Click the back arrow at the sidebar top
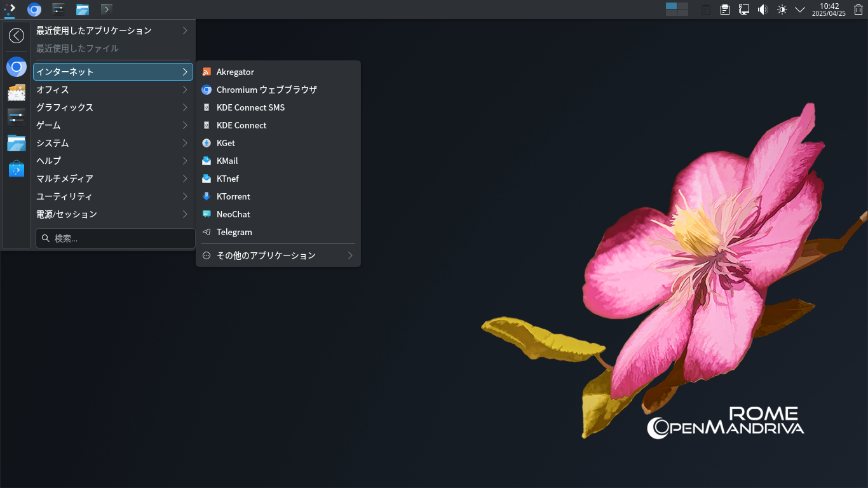The image size is (868, 488). coord(17,36)
